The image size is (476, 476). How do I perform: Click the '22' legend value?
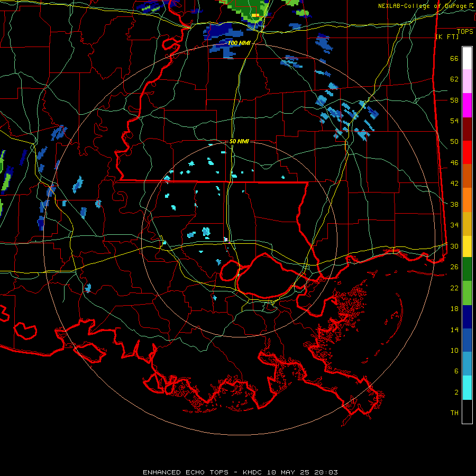pyautogui.click(x=454, y=288)
